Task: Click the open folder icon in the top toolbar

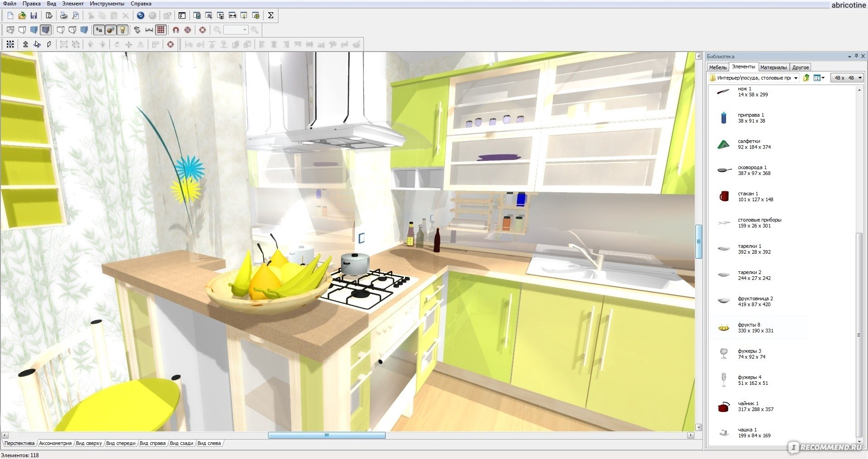Action: [x=22, y=15]
